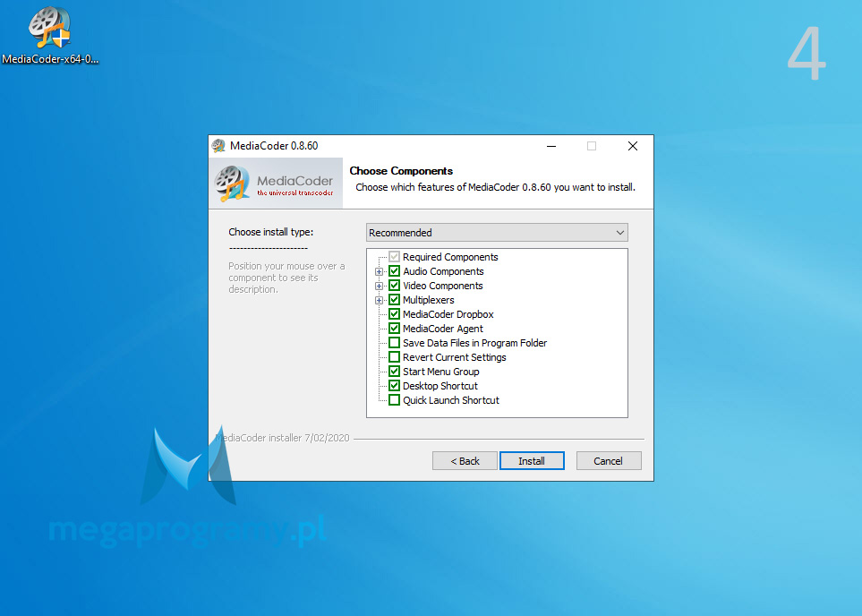Click the MediaCoder film reel logo in header
This screenshot has width=862, height=616.
232,184
